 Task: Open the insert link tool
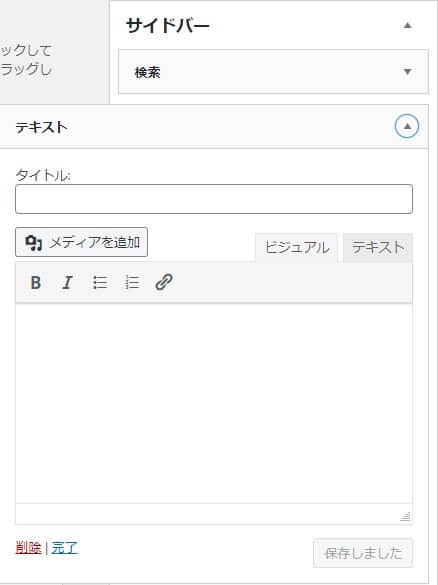[164, 282]
